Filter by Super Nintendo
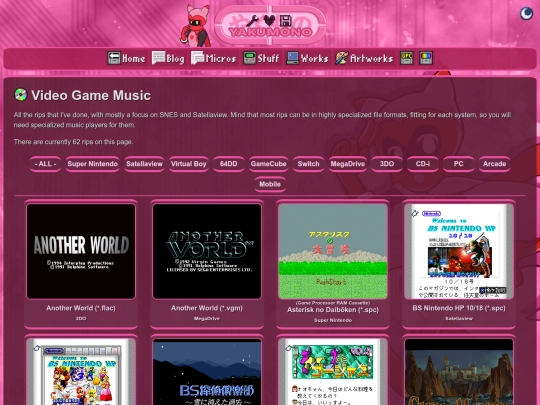This screenshot has width=540, height=405. pos(93,164)
